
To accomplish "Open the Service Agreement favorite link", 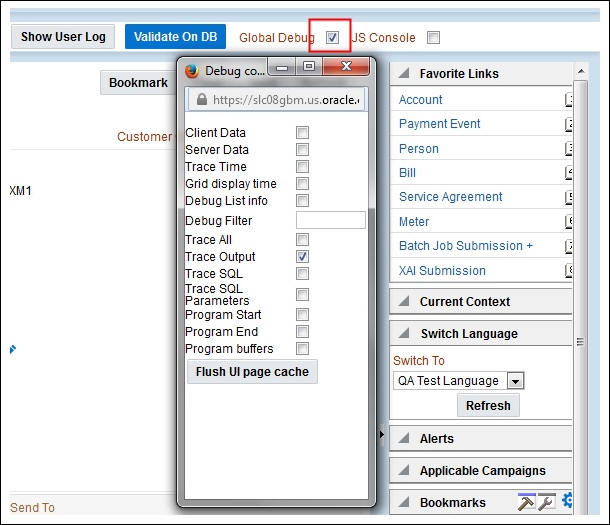I will [x=451, y=197].
